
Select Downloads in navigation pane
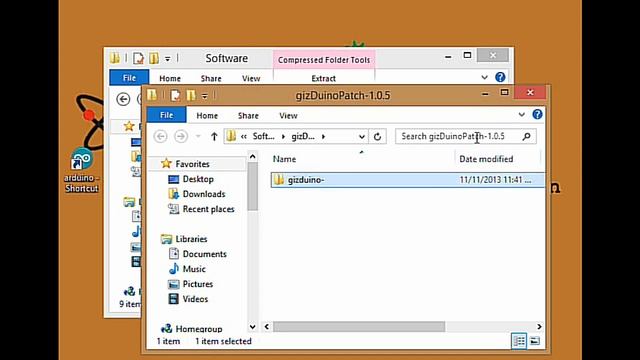point(204,194)
